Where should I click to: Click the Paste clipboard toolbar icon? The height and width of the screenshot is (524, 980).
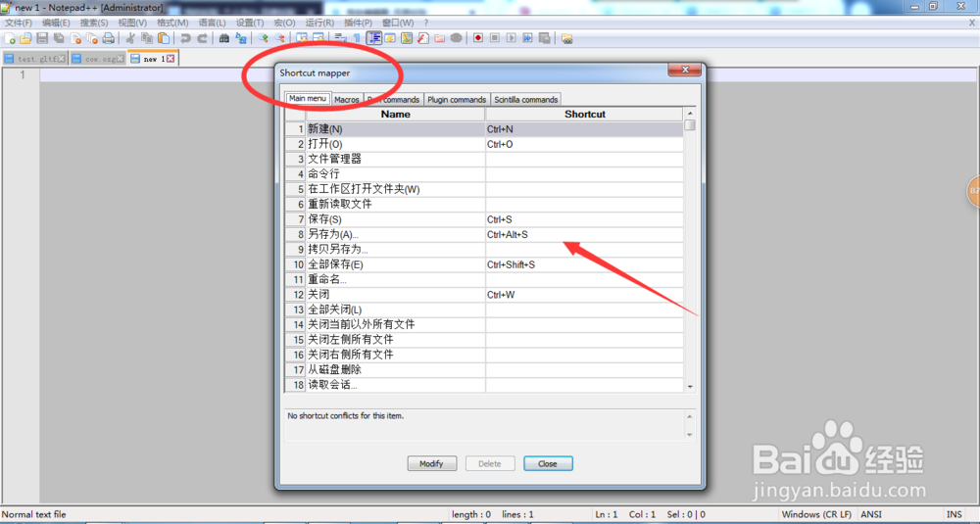tap(163, 38)
